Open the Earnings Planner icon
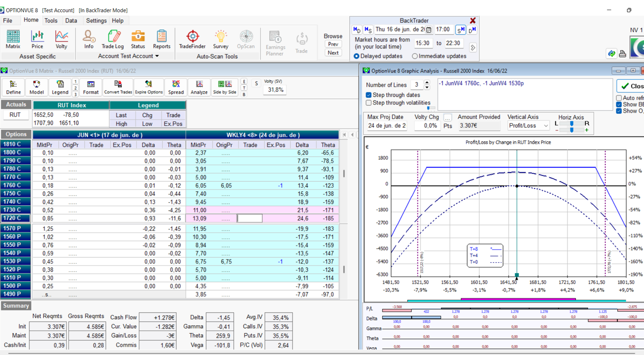 (x=275, y=43)
